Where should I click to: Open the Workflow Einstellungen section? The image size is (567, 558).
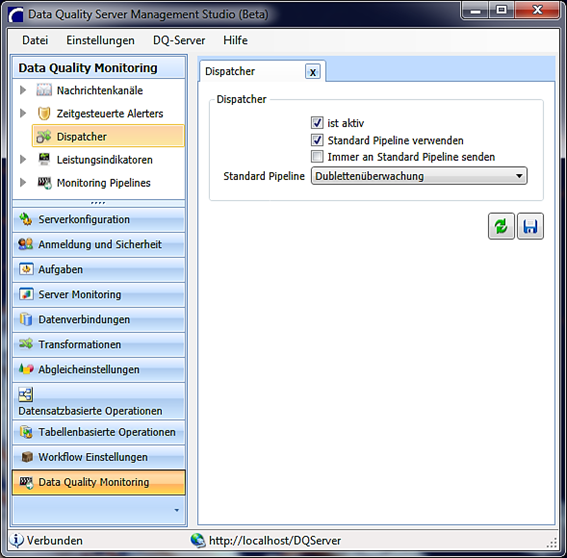coord(99,457)
